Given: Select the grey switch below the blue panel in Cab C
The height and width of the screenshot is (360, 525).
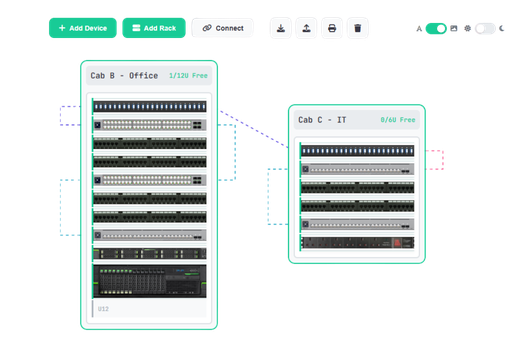Looking at the screenshot, I should 358,169.
